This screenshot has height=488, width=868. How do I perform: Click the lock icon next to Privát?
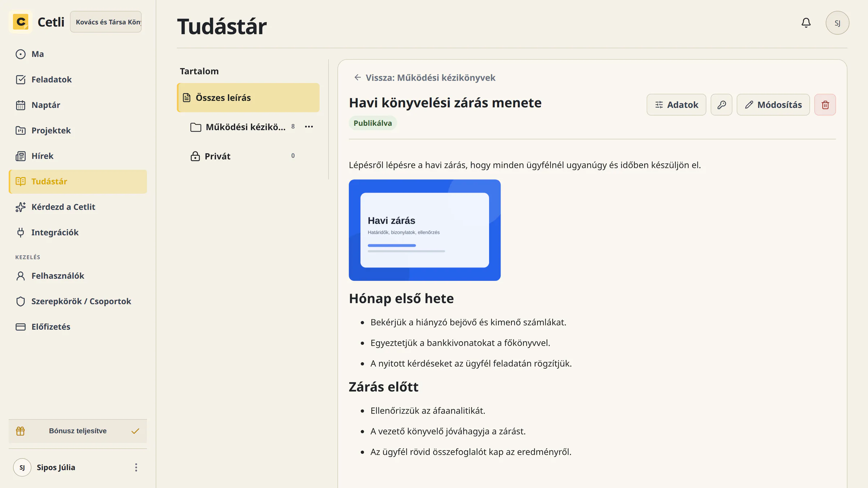pyautogui.click(x=195, y=156)
